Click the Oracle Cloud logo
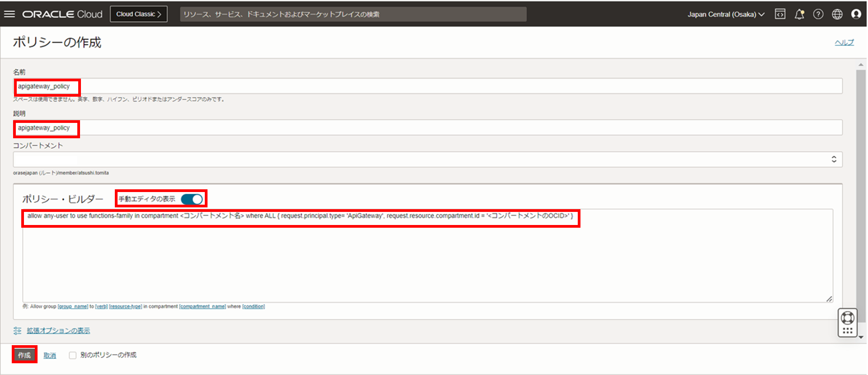 point(62,14)
